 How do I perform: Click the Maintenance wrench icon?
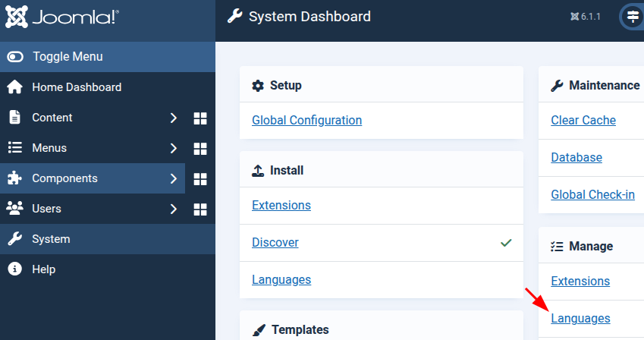click(x=557, y=86)
